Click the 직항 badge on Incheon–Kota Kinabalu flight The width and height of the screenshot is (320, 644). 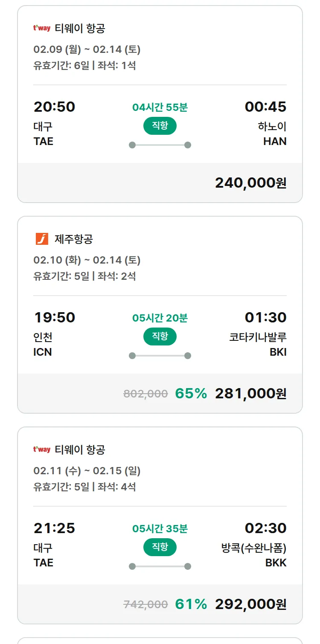click(160, 337)
